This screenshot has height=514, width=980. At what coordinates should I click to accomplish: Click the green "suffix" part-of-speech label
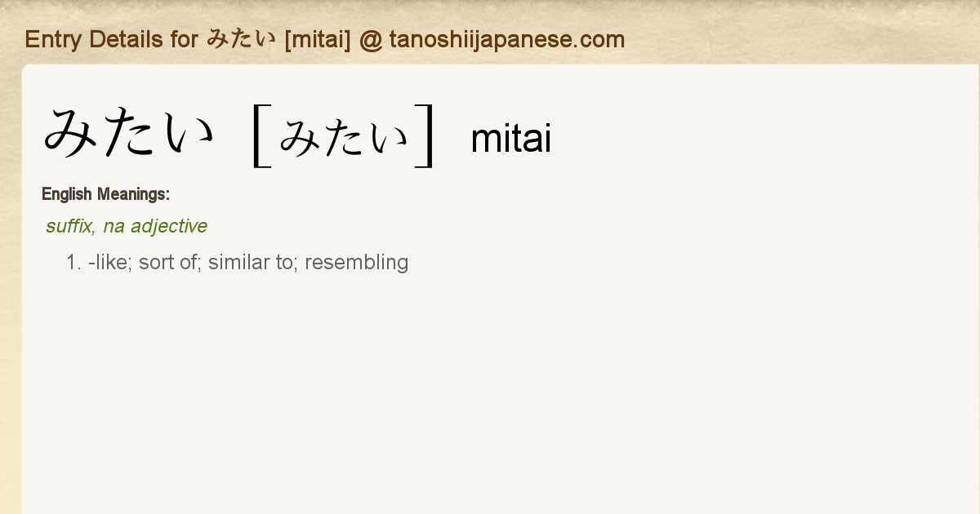(69, 226)
